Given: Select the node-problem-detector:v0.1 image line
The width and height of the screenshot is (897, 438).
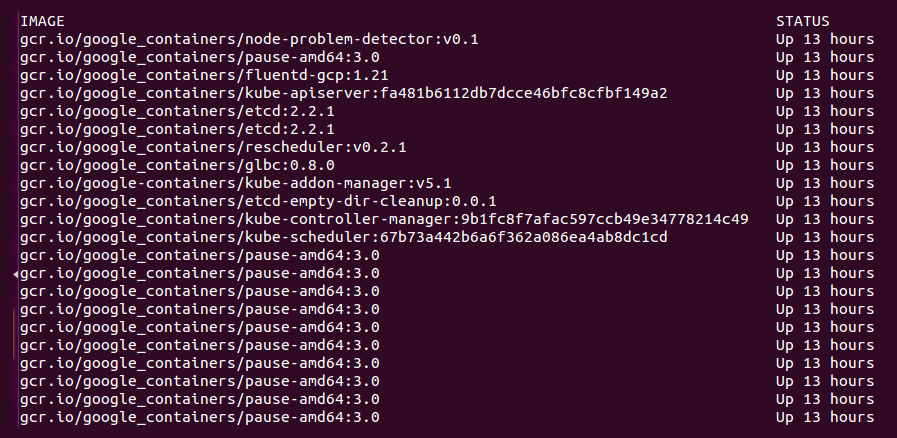Looking at the screenshot, I should point(249,39).
